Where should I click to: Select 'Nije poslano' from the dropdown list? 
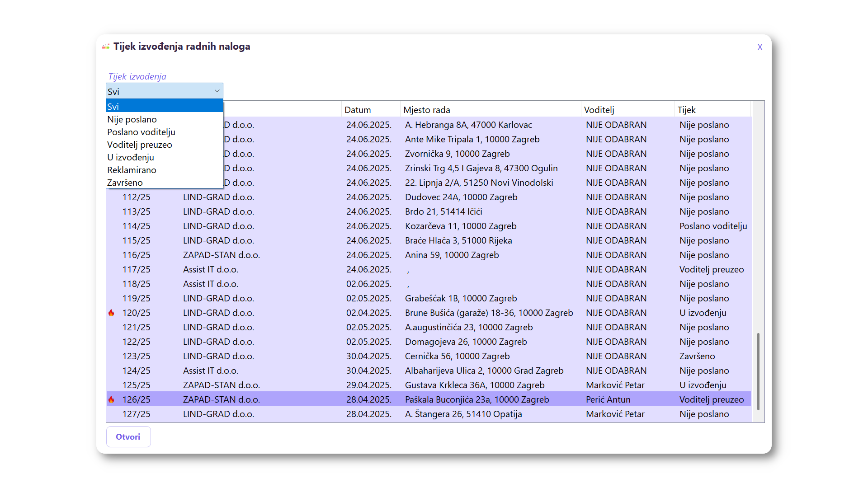point(132,119)
